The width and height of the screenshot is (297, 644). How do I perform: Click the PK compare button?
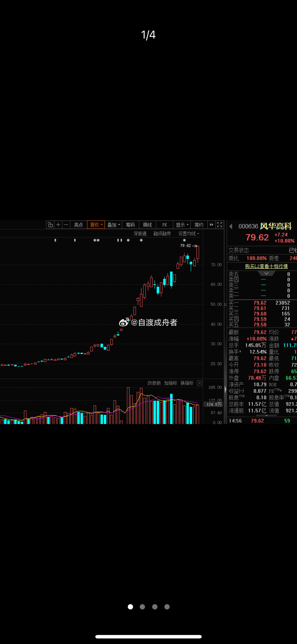(164, 225)
